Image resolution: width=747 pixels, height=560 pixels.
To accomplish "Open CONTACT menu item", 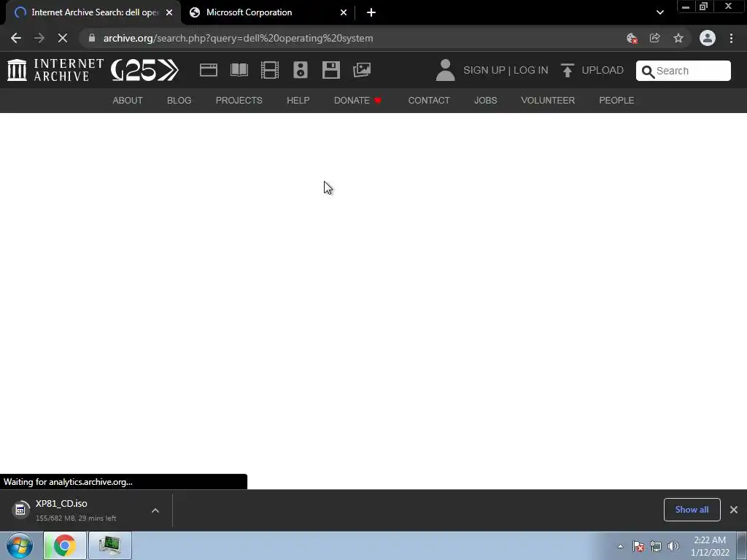I will click(x=429, y=101).
